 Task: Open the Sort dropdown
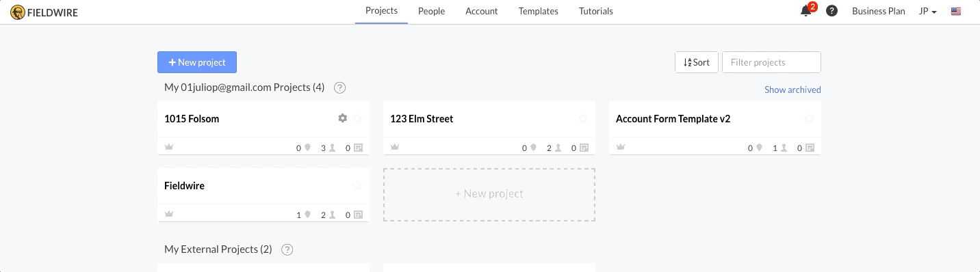(697, 62)
